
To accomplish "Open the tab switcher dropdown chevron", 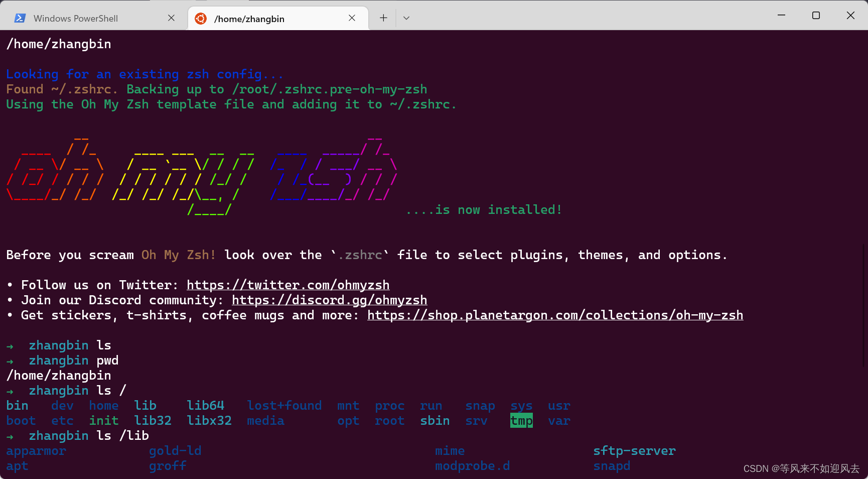I will 406,18.
